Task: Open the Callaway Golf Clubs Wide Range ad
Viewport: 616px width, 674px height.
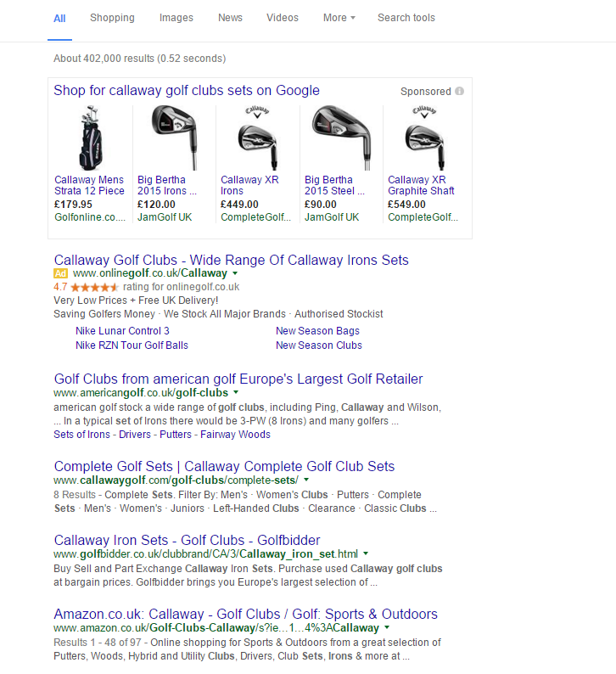Action: click(231, 260)
